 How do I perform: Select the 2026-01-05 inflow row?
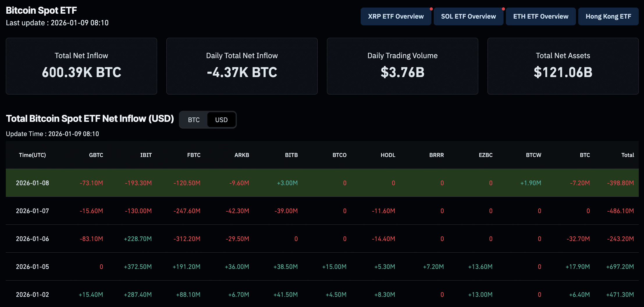click(320, 266)
